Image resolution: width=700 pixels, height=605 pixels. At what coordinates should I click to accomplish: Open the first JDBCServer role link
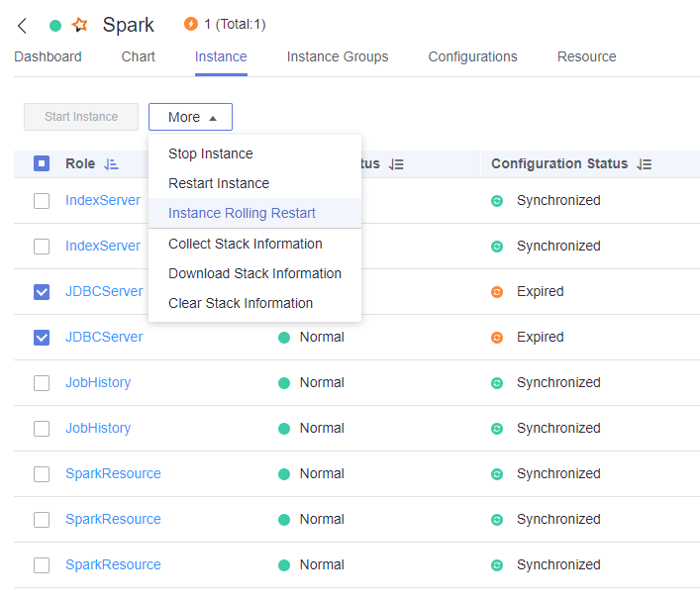point(104,291)
